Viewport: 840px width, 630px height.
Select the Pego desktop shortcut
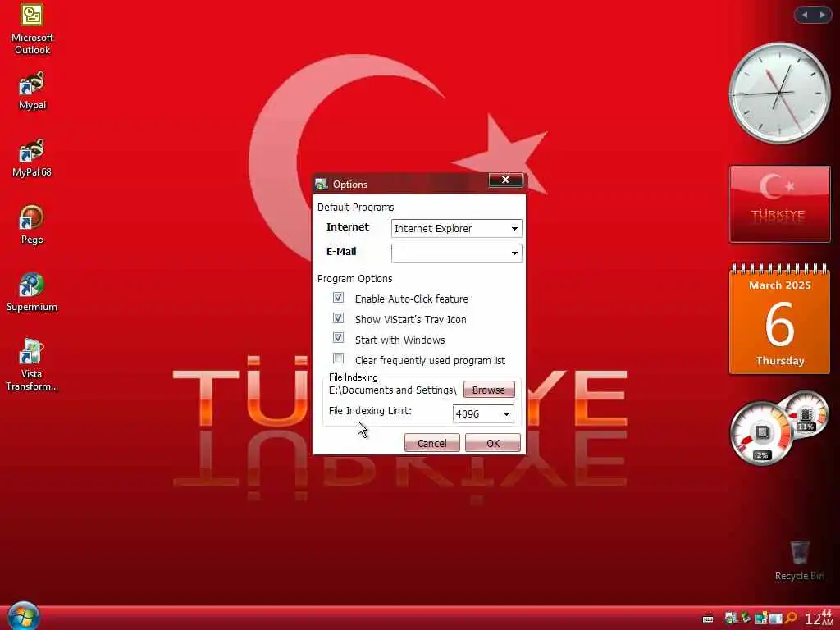click(32, 225)
